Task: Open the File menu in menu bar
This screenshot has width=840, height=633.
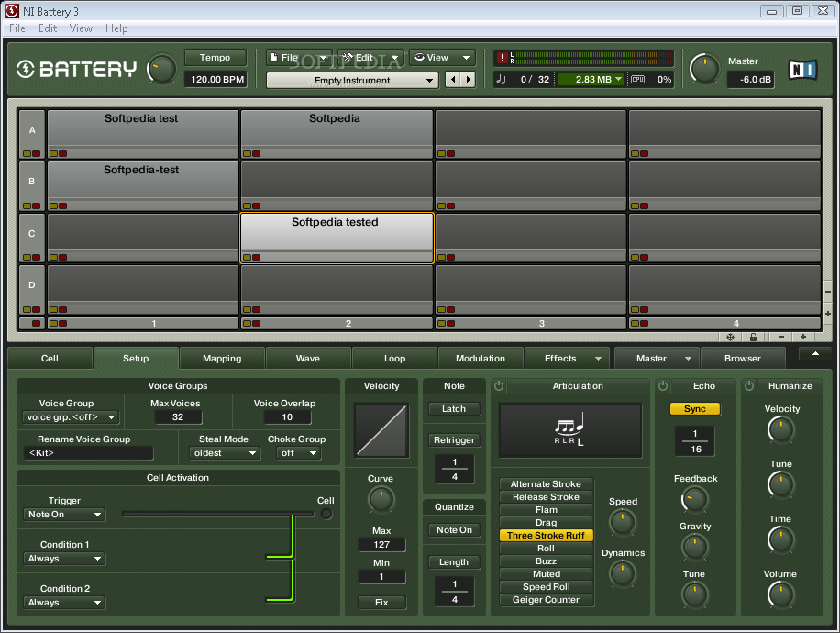Action: tap(17, 28)
